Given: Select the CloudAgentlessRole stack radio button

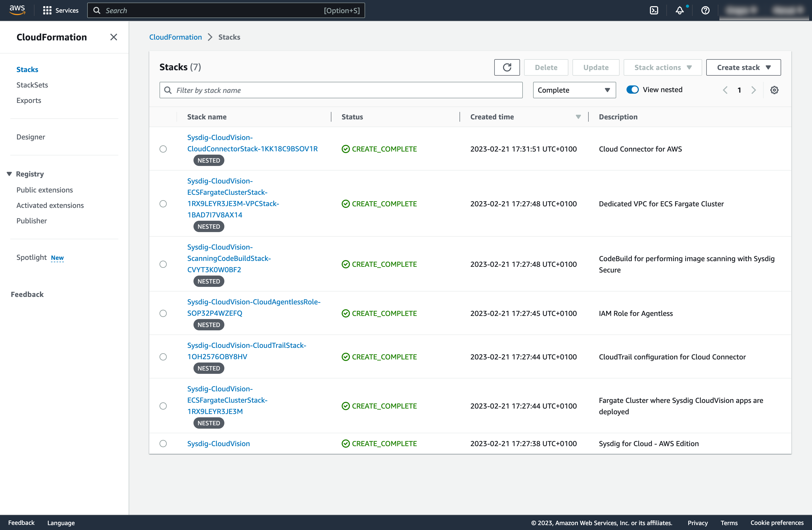Looking at the screenshot, I should click(x=163, y=313).
